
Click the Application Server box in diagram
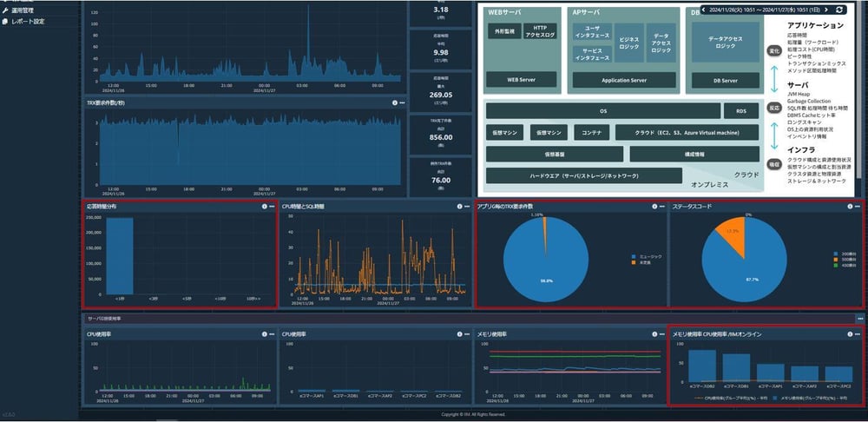click(624, 80)
